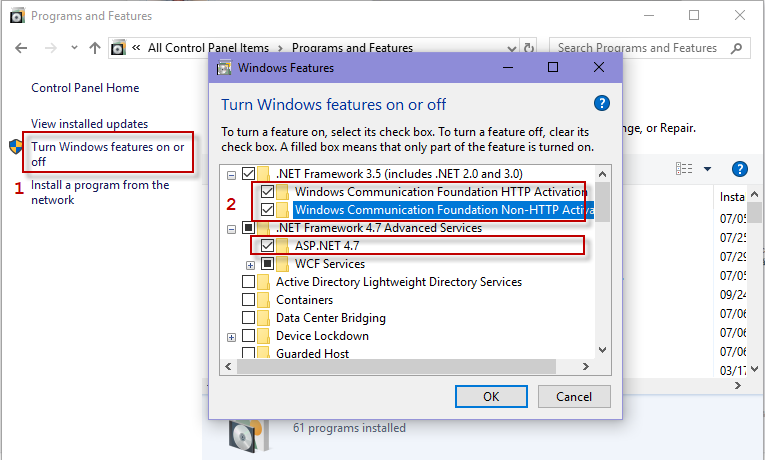The height and width of the screenshot is (460, 765).
Task: Click the Forward navigation arrow
Action: point(50,48)
